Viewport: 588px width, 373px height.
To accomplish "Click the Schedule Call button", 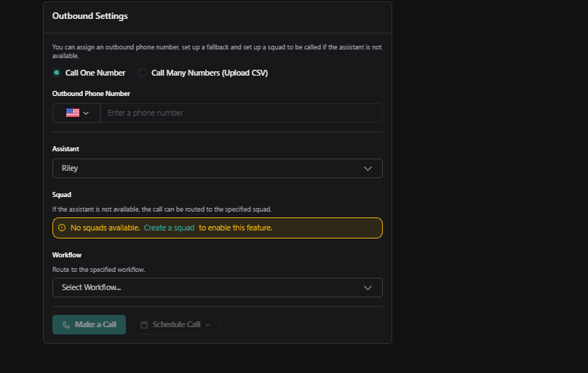I will pyautogui.click(x=175, y=324).
